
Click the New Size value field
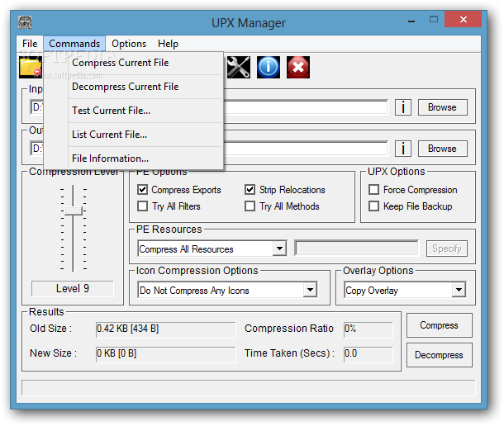click(165, 354)
